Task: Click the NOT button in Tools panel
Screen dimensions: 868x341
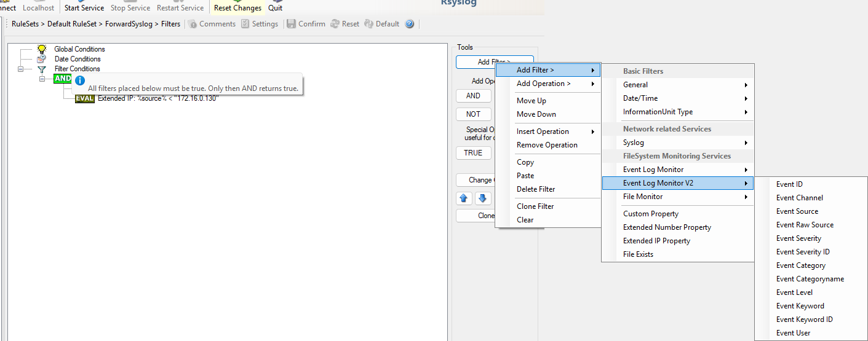Action: coord(474,114)
